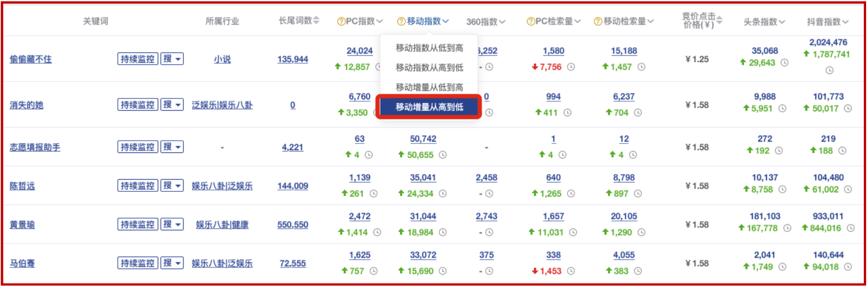
Task: Expand the 搜 dropdown for 偷偷藏不住
Action: click(172, 59)
